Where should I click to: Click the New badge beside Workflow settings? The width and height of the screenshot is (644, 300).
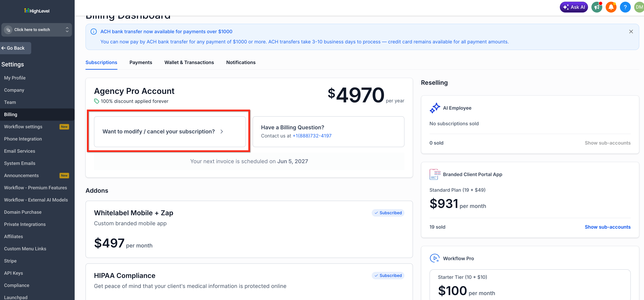click(x=64, y=127)
